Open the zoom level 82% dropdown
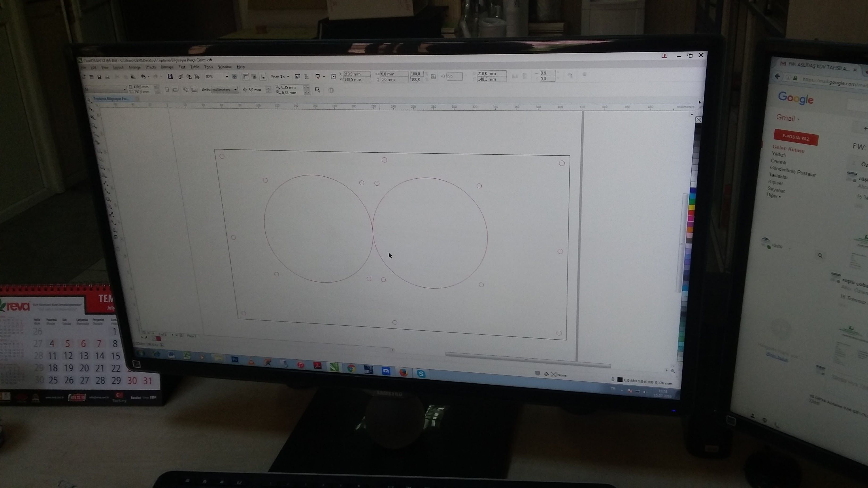Screen dimensions: 868x488 (x=227, y=77)
